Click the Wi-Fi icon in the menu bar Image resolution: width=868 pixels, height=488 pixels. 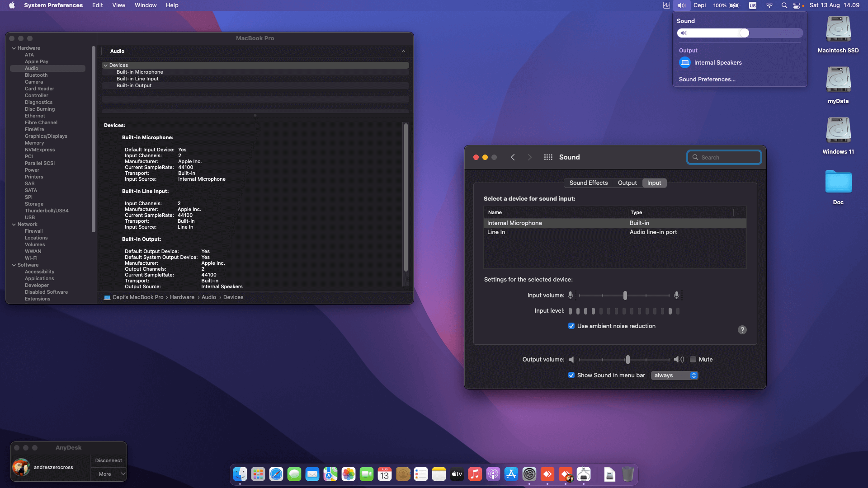[x=769, y=5]
